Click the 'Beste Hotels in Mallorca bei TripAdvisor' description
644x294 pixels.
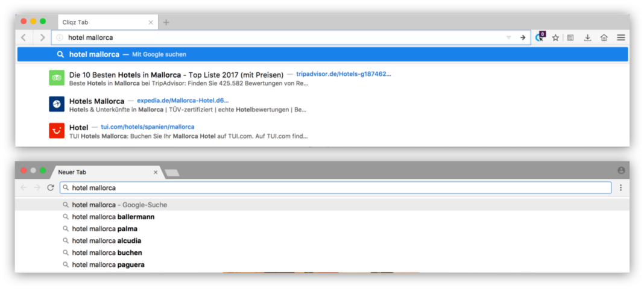pos(188,83)
